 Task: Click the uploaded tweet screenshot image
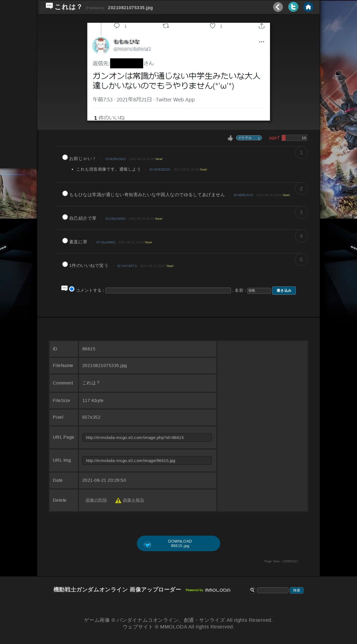[x=178, y=72]
